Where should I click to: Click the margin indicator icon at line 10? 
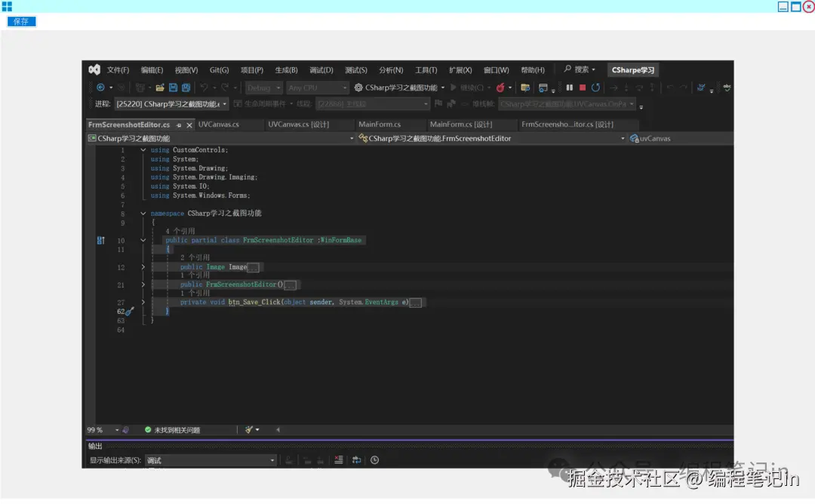pyautogui.click(x=101, y=241)
